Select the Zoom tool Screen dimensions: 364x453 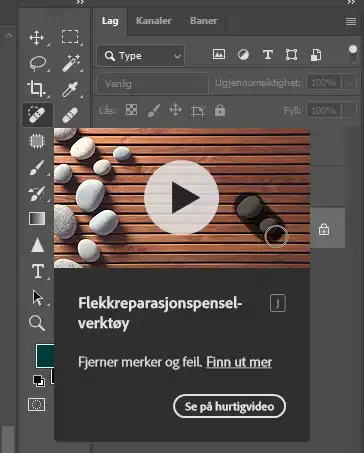coord(37,323)
